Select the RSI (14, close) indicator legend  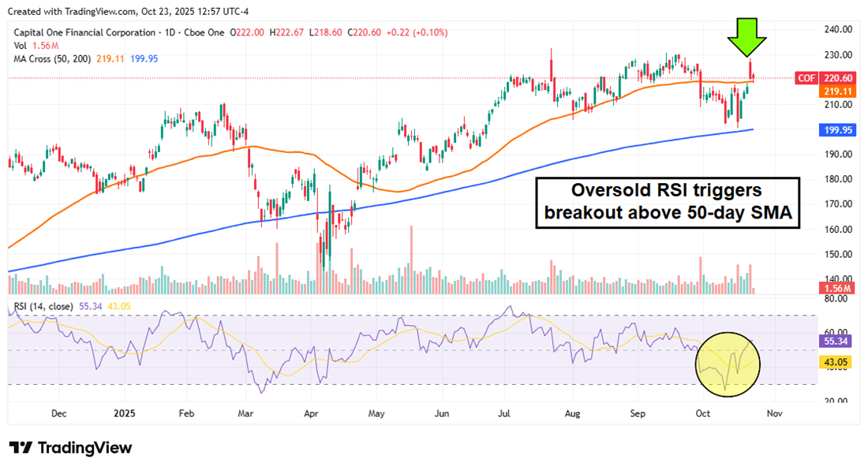click(43, 306)
